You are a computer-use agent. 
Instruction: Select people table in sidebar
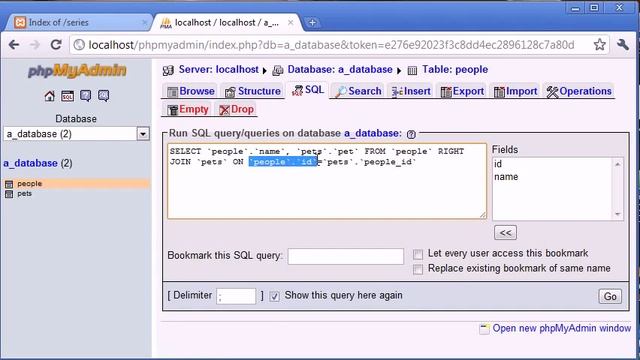click(30, 184)
